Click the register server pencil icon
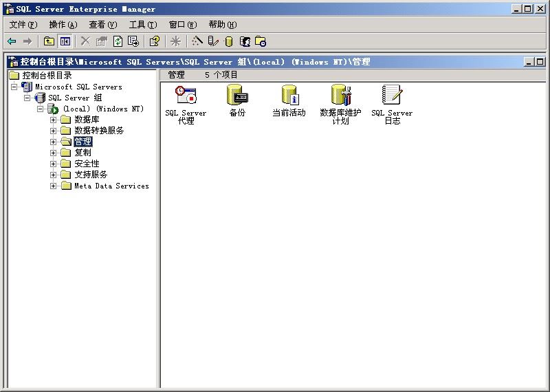Screen dimensions: 550x392 point(213,41)
